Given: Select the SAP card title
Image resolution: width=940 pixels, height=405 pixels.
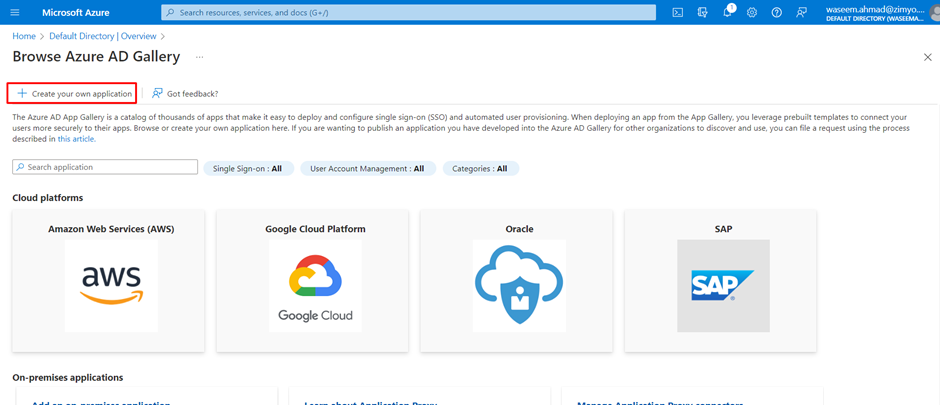Looking at the screenshot, I should pyautogui.click(x=724, y=229).
